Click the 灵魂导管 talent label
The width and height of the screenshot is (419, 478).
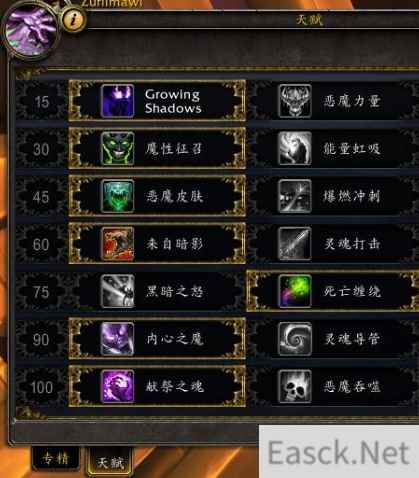pyautogui.click(x=352, y=339)
